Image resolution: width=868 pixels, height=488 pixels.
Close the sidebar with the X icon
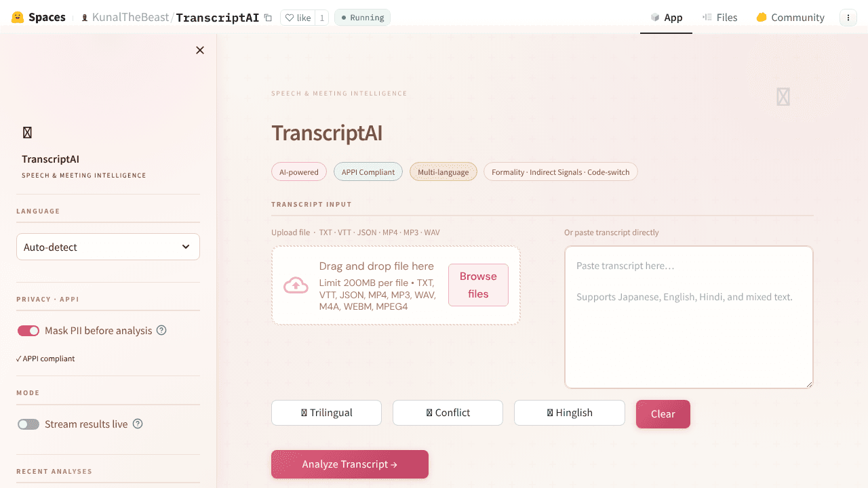200,50
